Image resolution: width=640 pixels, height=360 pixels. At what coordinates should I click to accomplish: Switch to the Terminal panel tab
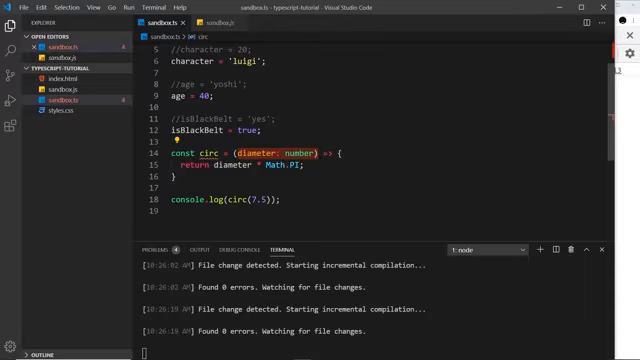coord(282,250)
